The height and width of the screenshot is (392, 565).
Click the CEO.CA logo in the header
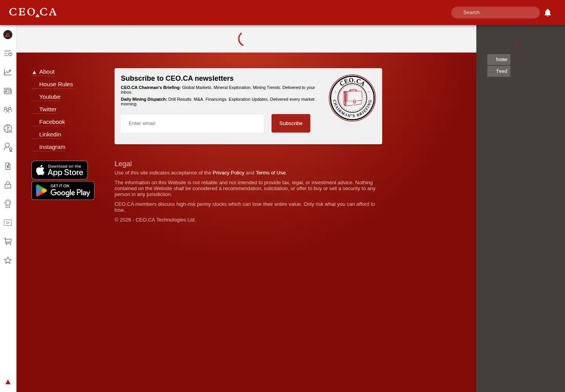pos(33,12)
